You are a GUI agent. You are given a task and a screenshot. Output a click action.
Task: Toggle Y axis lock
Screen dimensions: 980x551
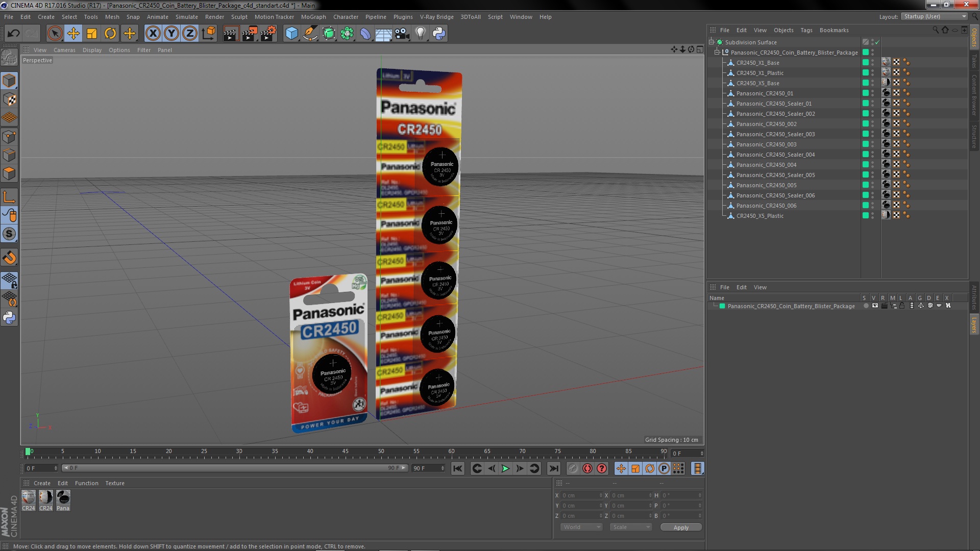tap(171, 34)
